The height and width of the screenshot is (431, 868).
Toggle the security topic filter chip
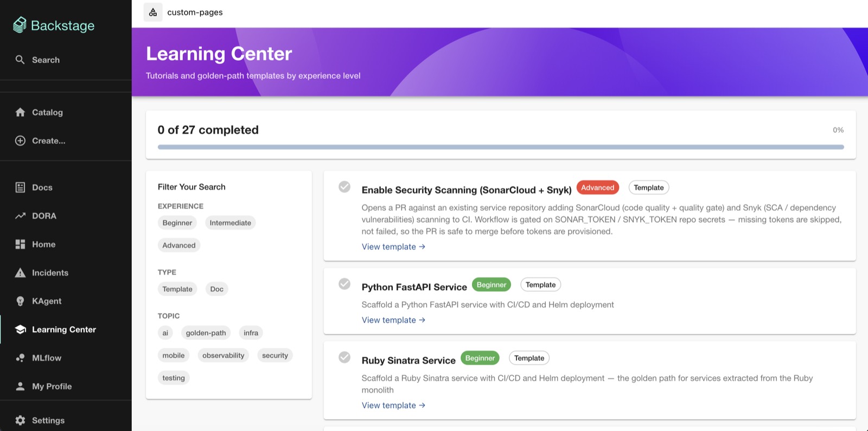[x=275, y=355]
